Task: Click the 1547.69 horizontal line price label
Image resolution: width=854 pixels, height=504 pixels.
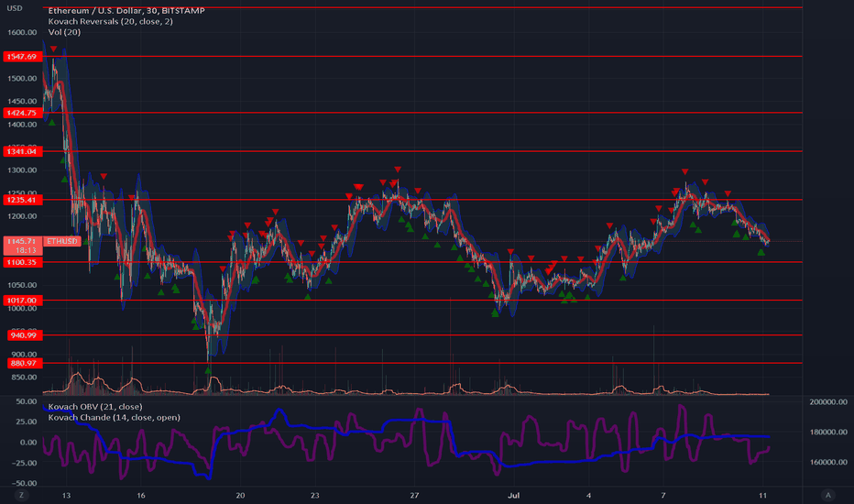Action: pos(22,57)
